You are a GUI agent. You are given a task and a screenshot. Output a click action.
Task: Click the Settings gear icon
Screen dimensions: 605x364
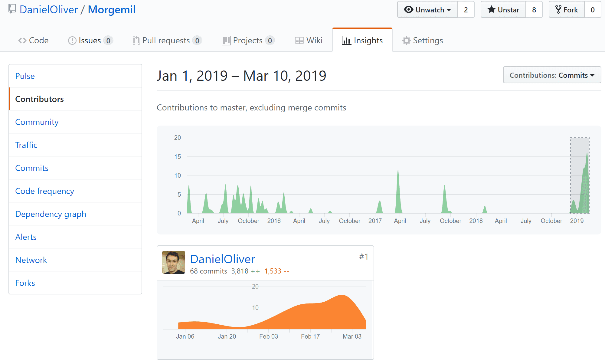tap(406, 41)
